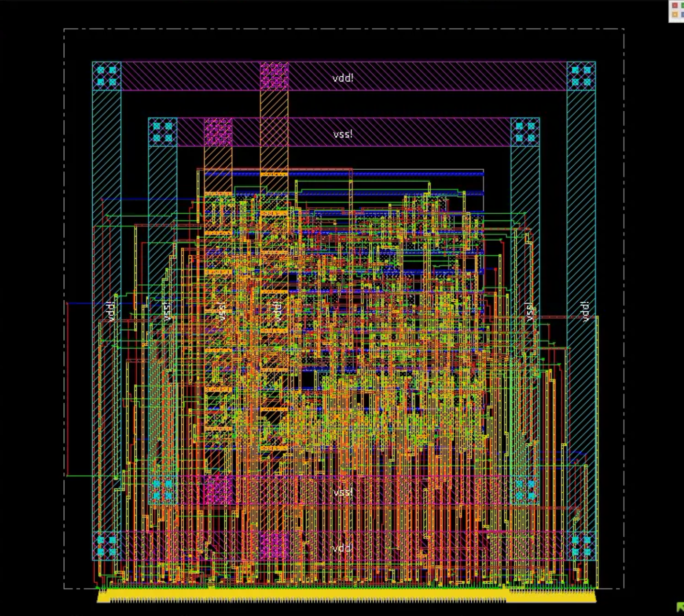Click the colored squares palette icon
The image size is (684, 616).
click(676, 11)
